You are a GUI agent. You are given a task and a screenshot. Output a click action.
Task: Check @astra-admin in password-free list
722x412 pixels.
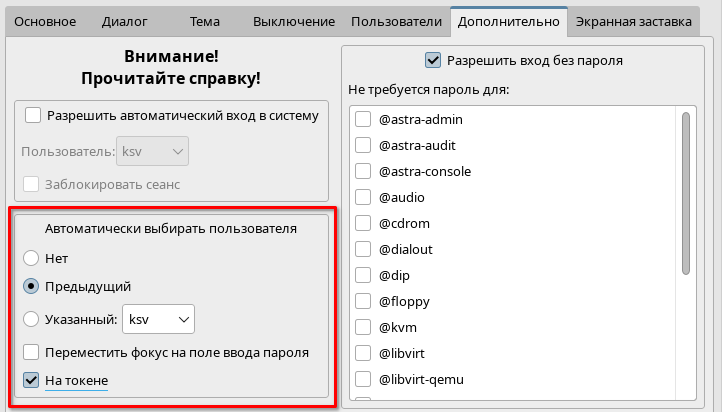click(363, 120)
